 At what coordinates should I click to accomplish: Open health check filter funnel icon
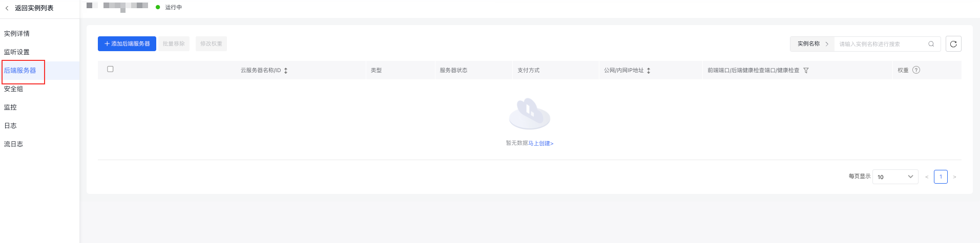(x=806, y=71)
